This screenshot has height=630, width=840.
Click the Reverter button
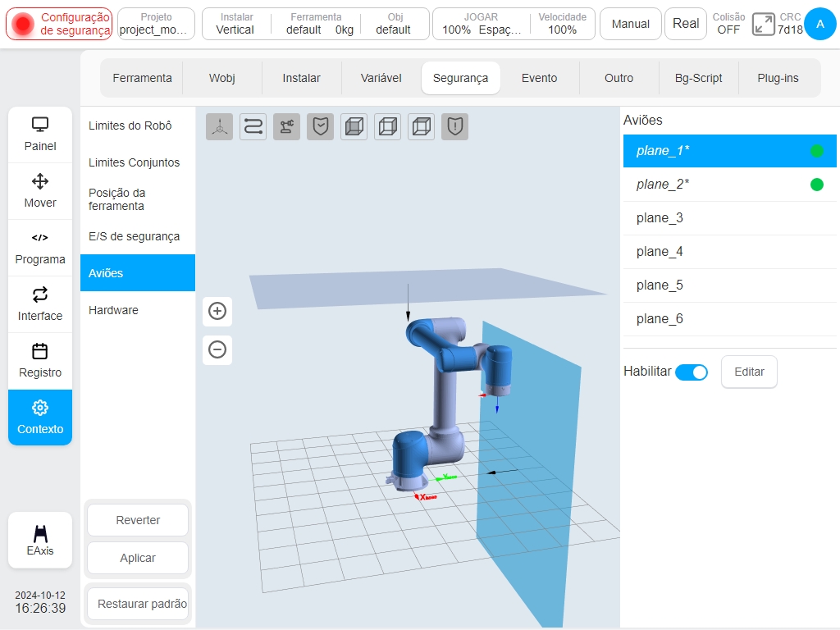click(x=138, y=520)
